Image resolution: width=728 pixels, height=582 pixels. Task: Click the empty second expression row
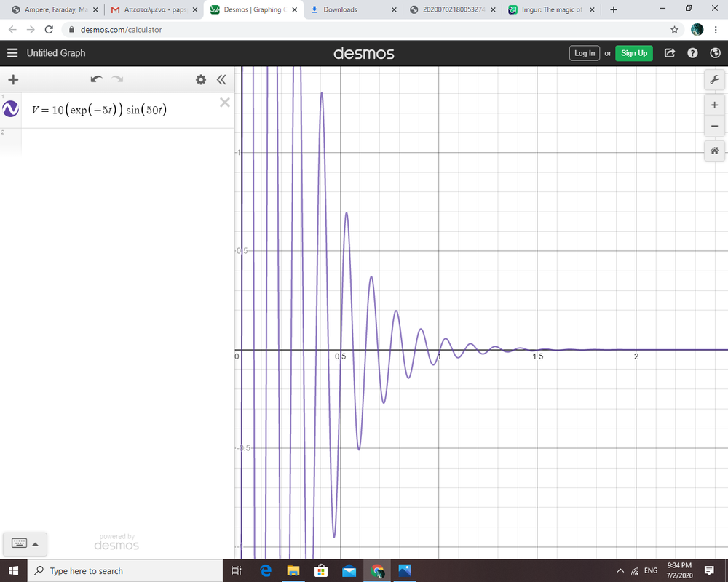[127, 143]
